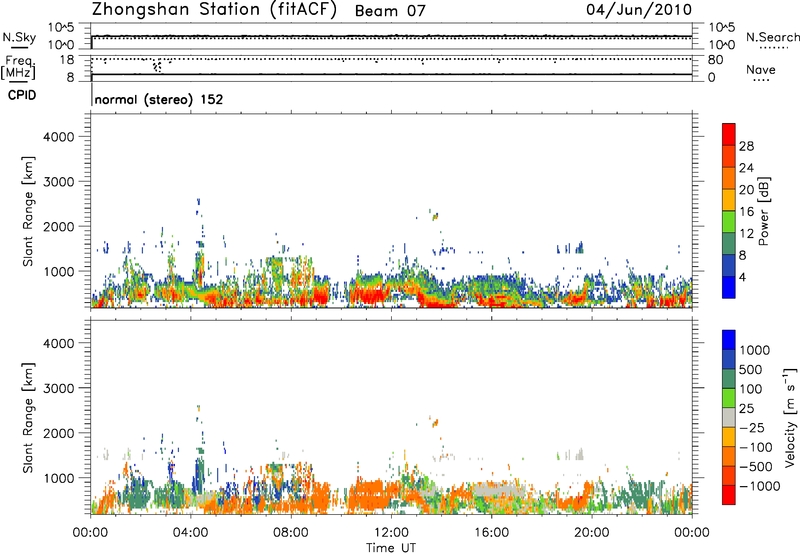Pick the gray segment of Velocity colorbar
800x554 pixels.
pos(729,417)
